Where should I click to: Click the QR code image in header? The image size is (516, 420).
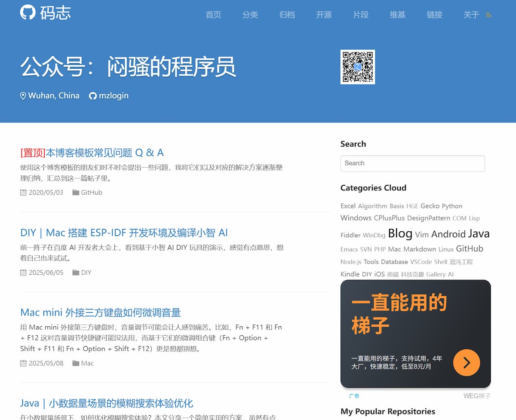pyautogui.click(x=357, y=67)
